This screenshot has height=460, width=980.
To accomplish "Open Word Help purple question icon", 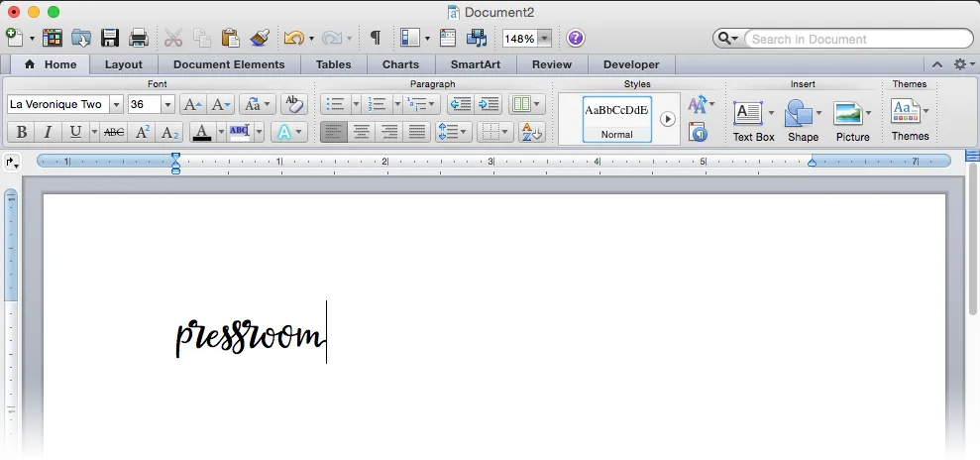I will pyautogui.click(x=575, y=39).
